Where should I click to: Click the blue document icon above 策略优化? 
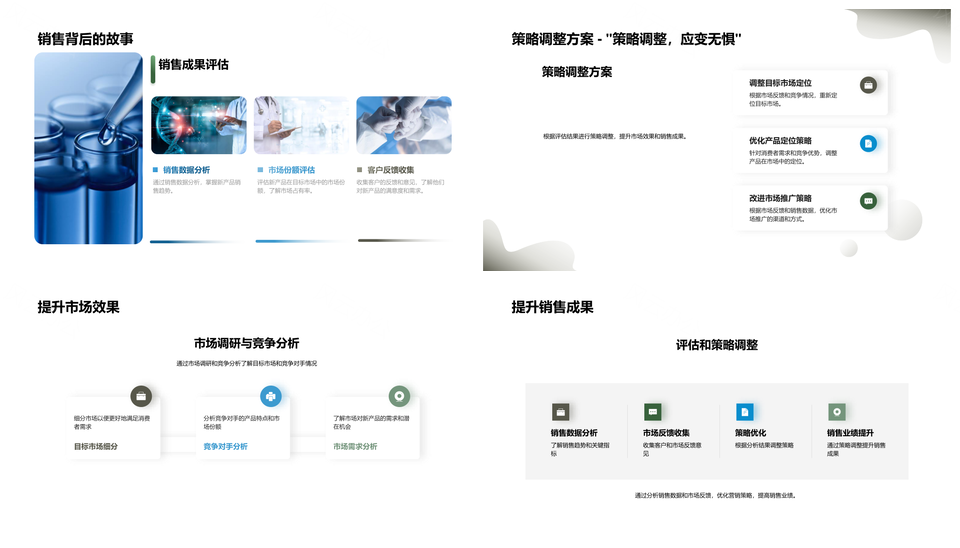[744, 412]
